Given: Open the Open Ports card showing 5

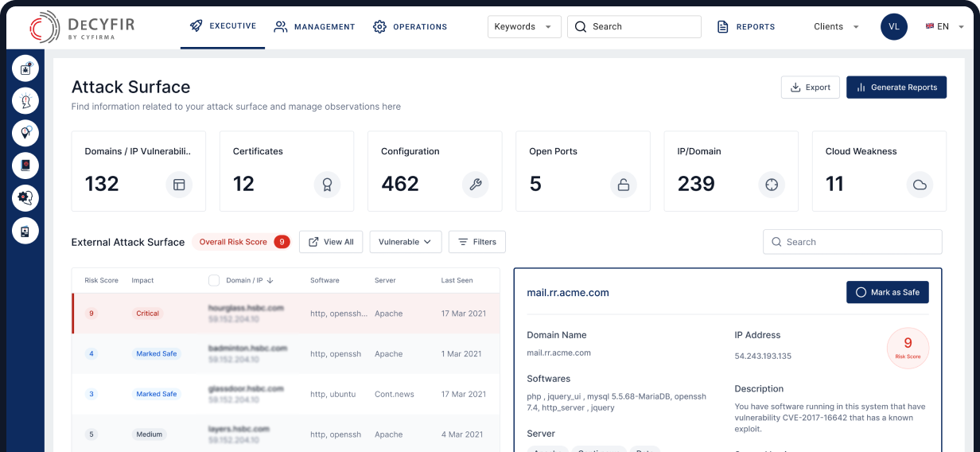Looking at the screenshot, I should (x=583, y=171).
